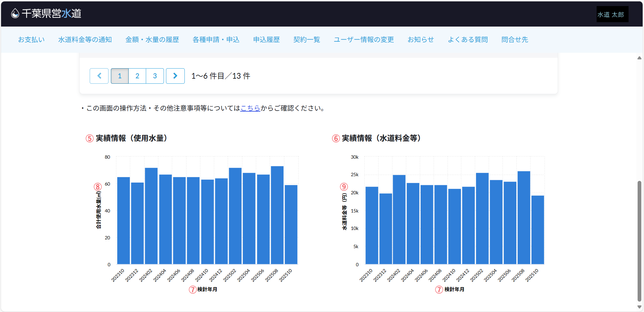Screen dimensions: 644x312
Task: Open よくある質問 page
Action: 468,40
